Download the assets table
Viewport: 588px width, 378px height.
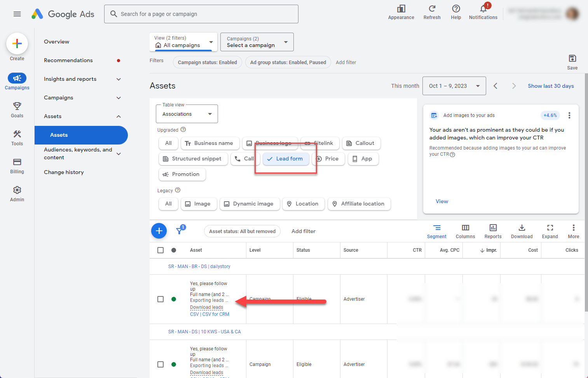coord(522,232)
